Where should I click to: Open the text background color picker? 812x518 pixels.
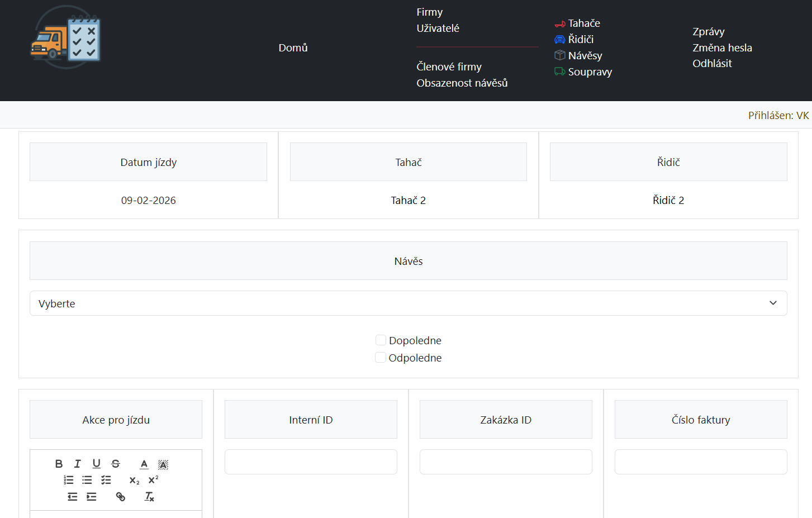coord(163,464)
